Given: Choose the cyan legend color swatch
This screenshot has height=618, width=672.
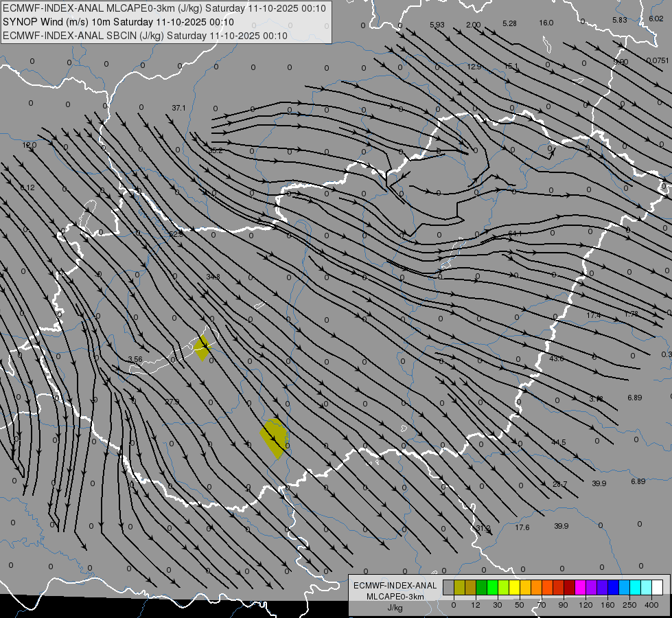Looking at the screenshot, I should point(636,587).
